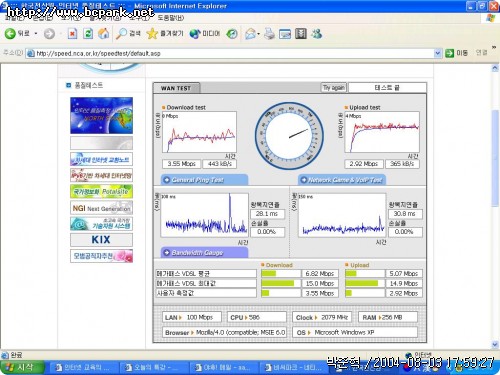Open the Mail toolbar icon
Viewport: 500px width, 375px height.
[252, 34]
